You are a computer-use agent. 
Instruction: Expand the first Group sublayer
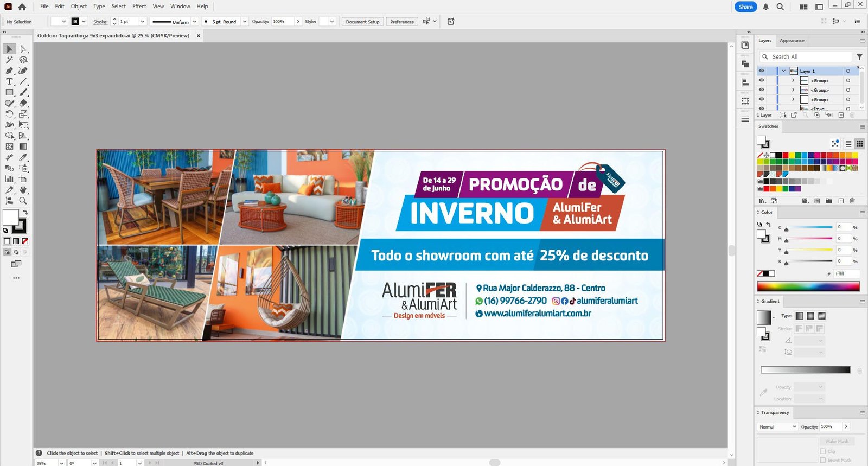pos(793,80)
